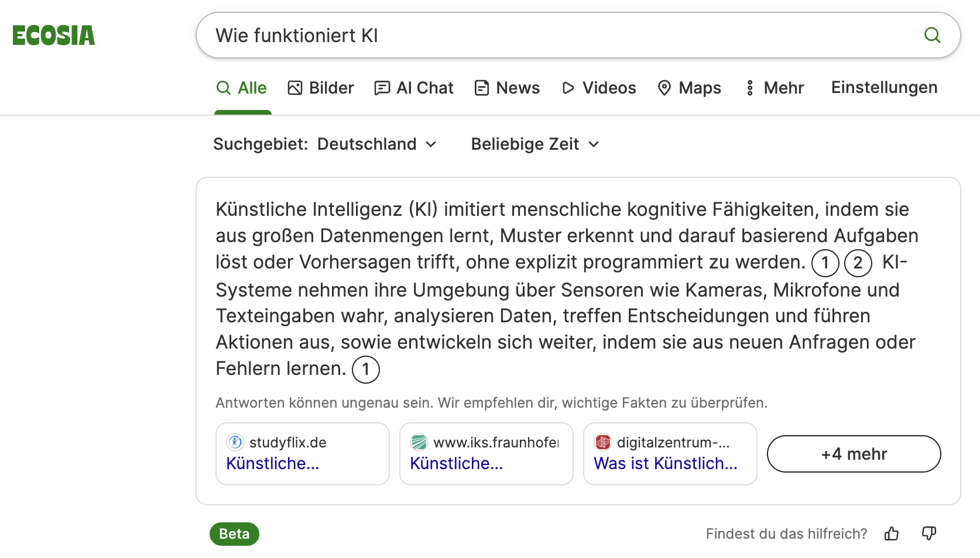Viewport: 980px width, 558px height.
Task: Switch to the Bilder tab
Action: (x=321, y=88)
